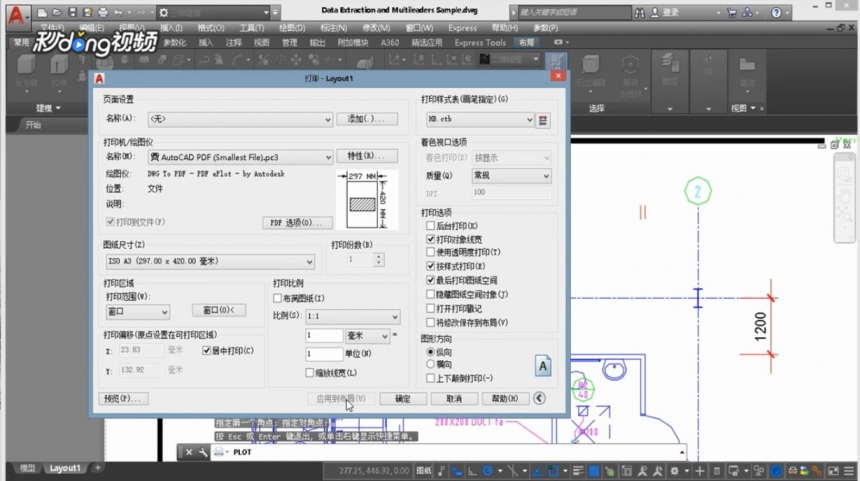Toggle the transparency icon in status bar

pos(593,471)
